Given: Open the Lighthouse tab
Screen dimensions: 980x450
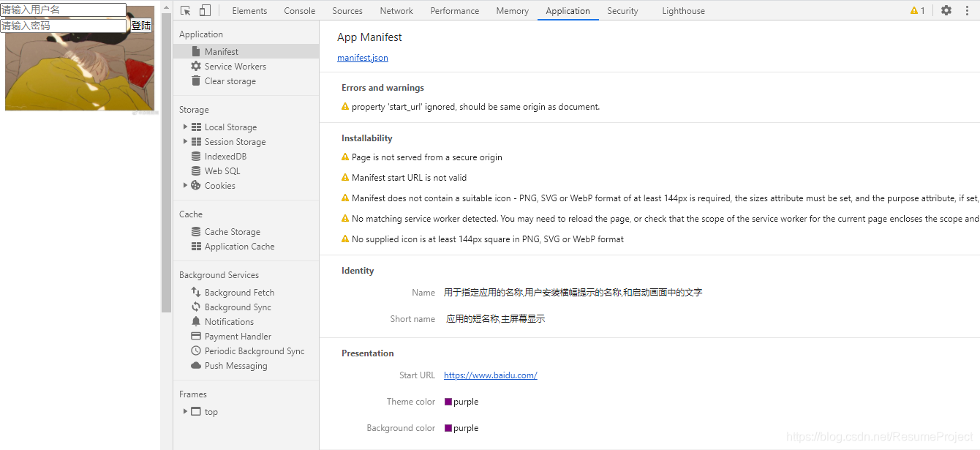Looking at the screenshot, I should 684,10.
